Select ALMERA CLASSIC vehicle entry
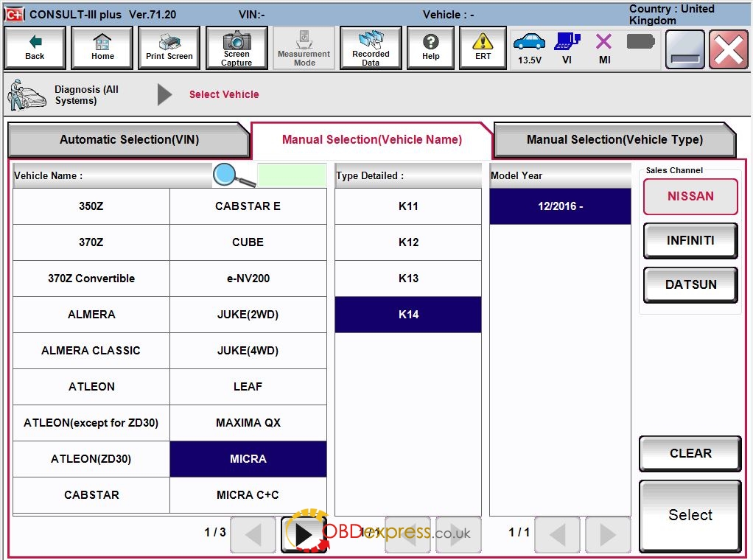 pyautogui.click(x=91, y=351)
